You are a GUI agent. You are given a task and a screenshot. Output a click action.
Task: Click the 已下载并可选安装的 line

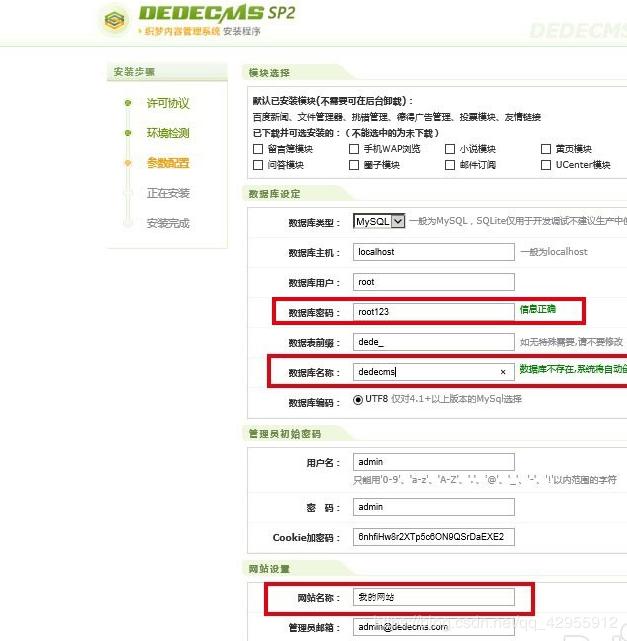tap(346, 133)
